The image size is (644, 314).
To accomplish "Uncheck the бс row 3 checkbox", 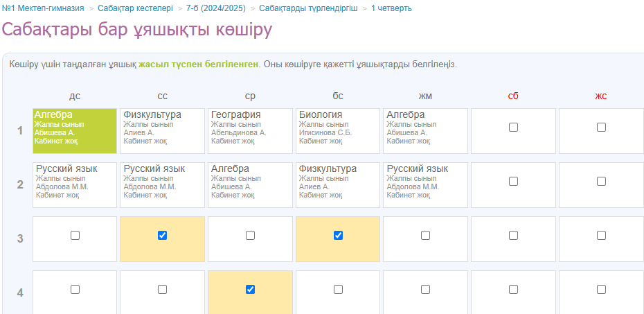I will click(338, 236).
